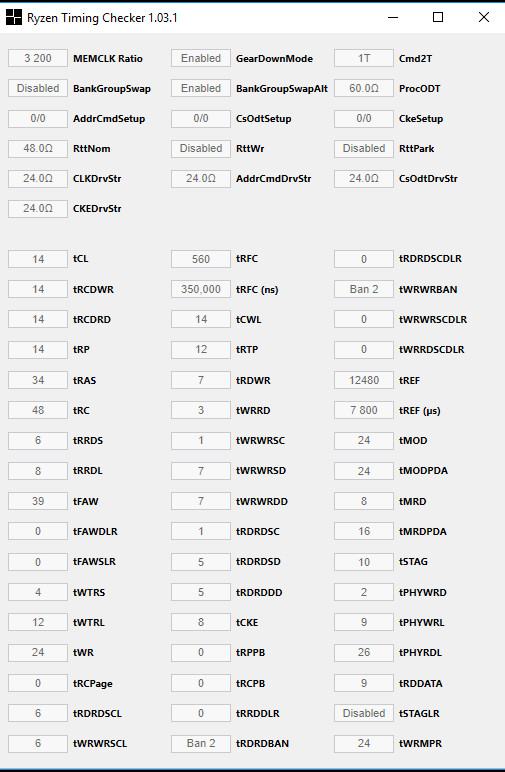
Task: Select the BankGroupSwap Disabled field
Action: 38,88
